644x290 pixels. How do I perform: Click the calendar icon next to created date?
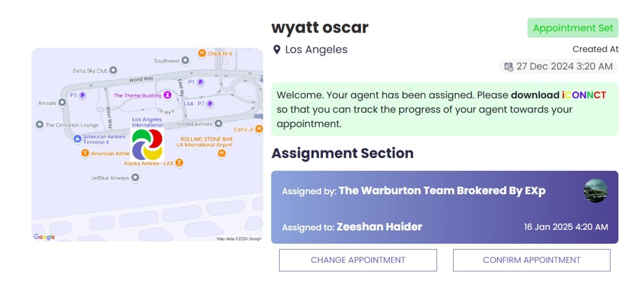pyautogui.click(x=509, y=67)
